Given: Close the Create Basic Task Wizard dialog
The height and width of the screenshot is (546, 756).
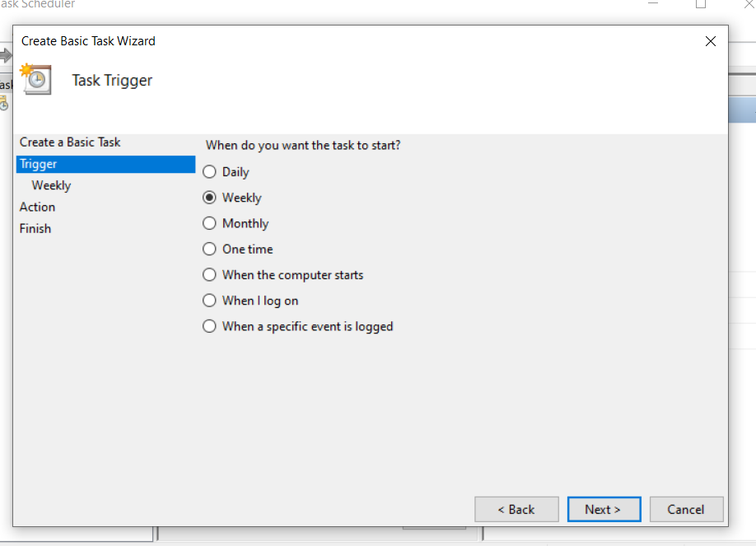Looking at the screenshot, I should coord(710,41).
